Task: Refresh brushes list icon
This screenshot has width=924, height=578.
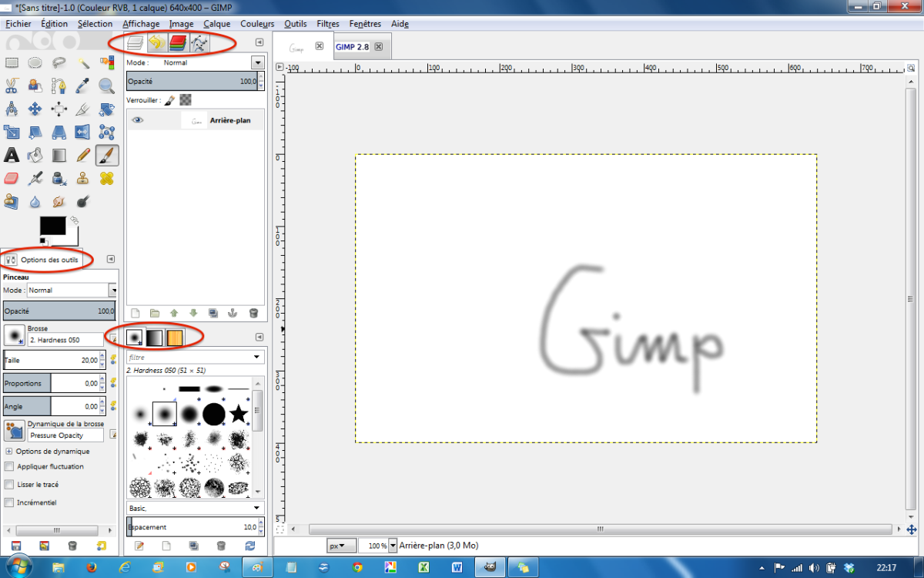Action: point(249,546)
